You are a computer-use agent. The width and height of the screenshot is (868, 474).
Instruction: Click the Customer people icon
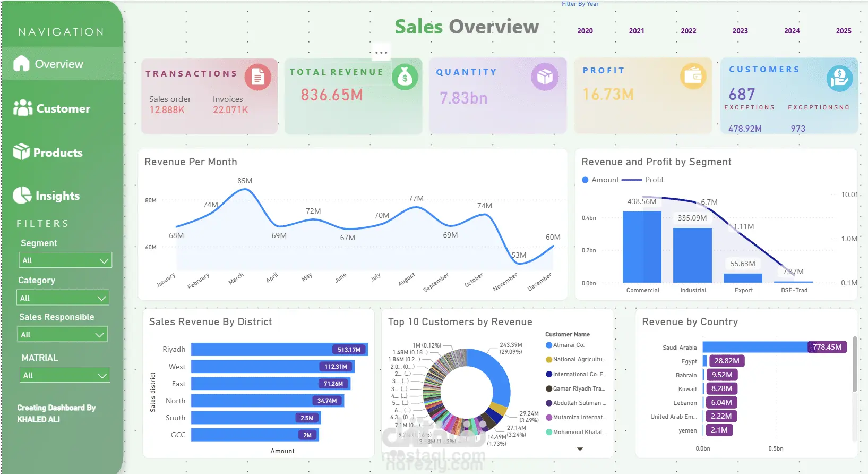tap(23, 108)
